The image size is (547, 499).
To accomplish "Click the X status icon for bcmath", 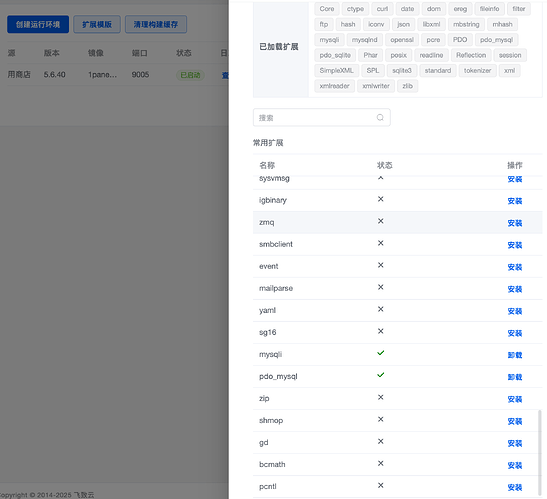I will click(x=381, y=463).
